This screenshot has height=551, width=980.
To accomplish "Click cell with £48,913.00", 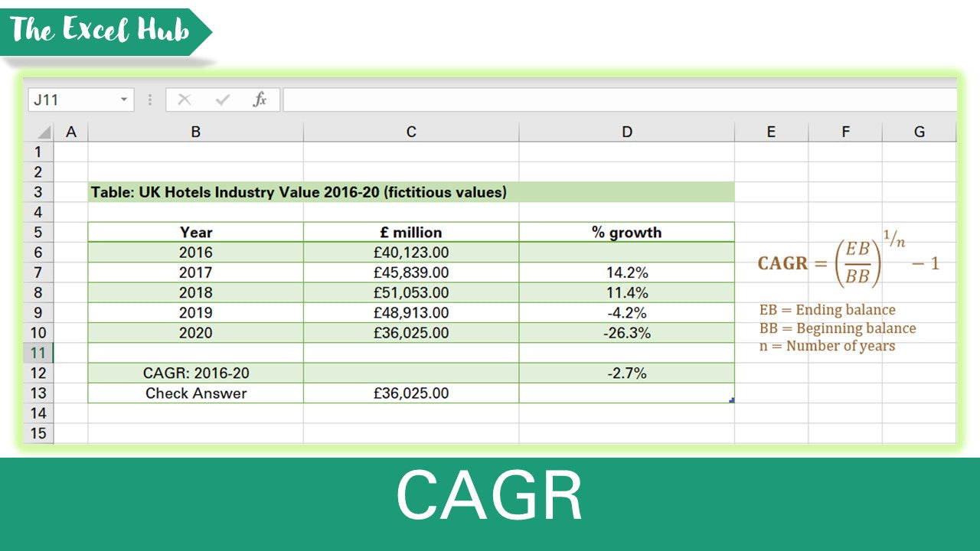I will coord(411,312).
